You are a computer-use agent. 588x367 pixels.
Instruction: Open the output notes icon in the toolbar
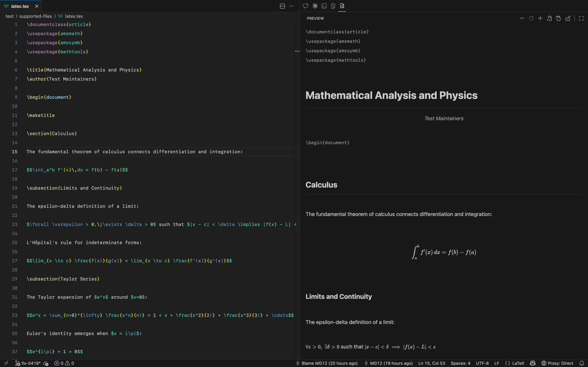click(333, 6)
